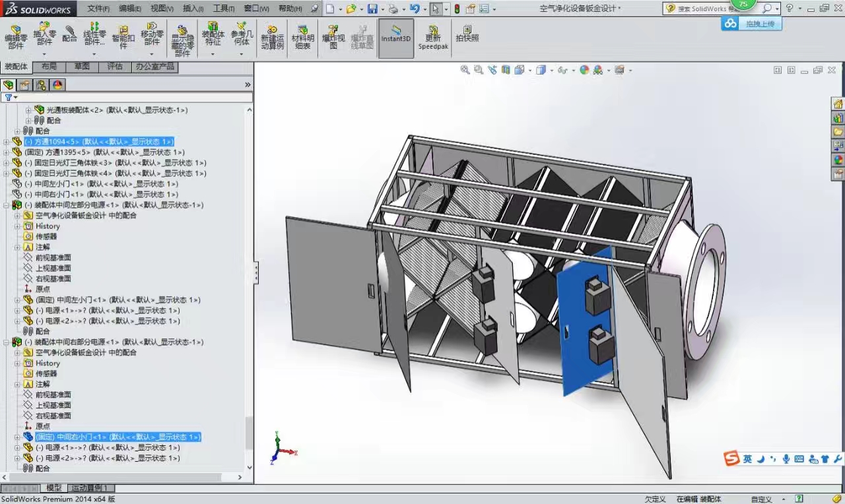845x504 pixels.
Task: Open the 工具(T) menu
Action: tap(224, 9)
